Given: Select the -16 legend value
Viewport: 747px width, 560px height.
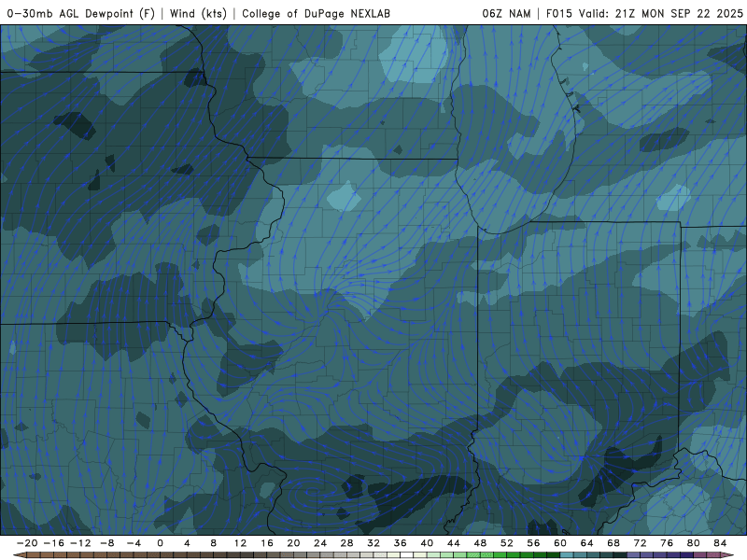Looking at the screenshot, I should pos(53,543).
